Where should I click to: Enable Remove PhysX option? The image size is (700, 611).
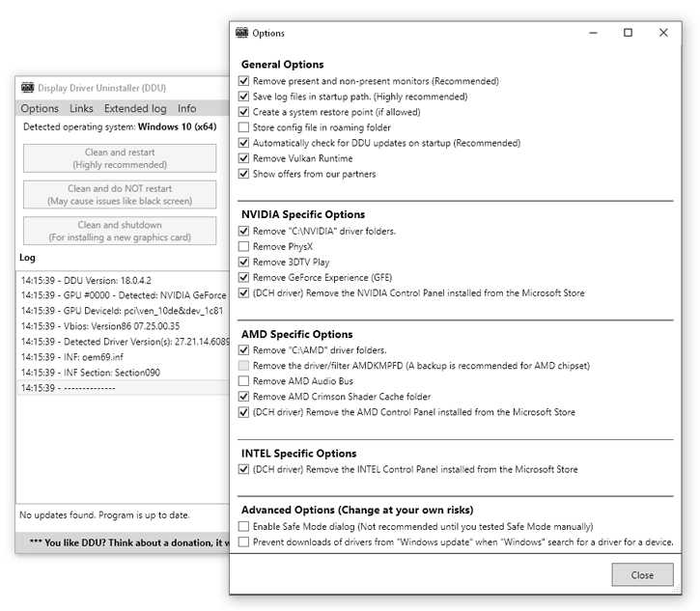pyautogui.click(x=243, y=246)
